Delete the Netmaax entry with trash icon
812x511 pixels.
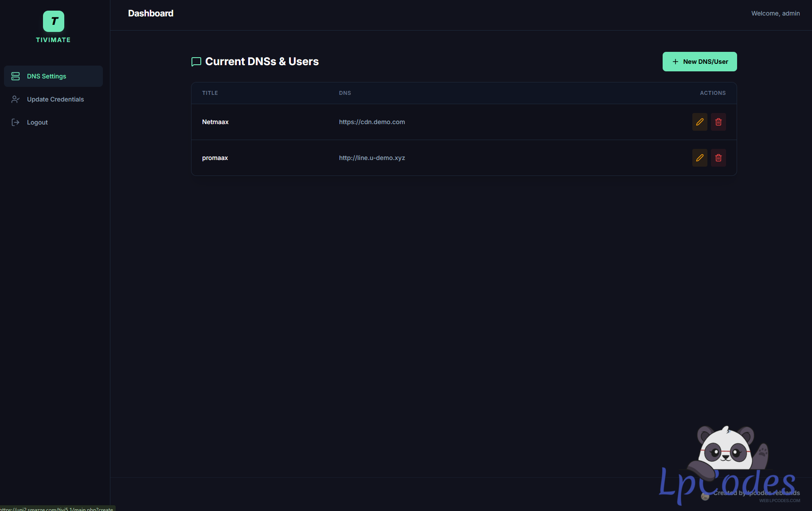[718, 122]
